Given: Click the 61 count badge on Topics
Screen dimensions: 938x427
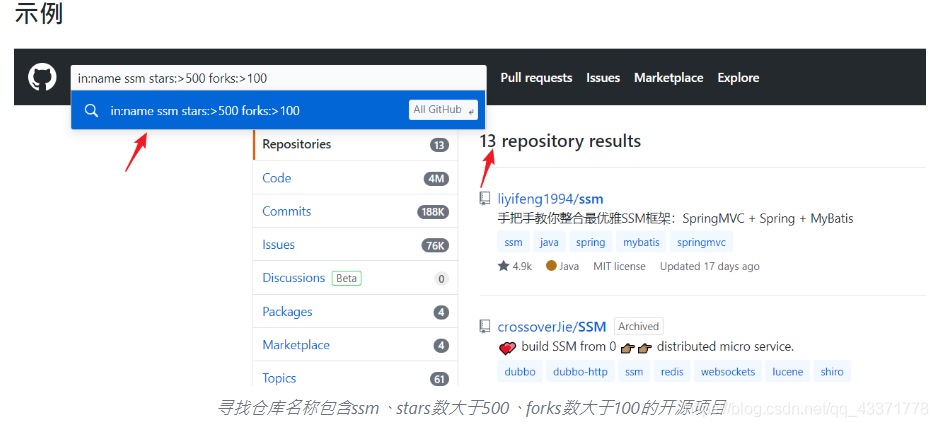Looking at the screenshot, I should click(x=439, y=379).
